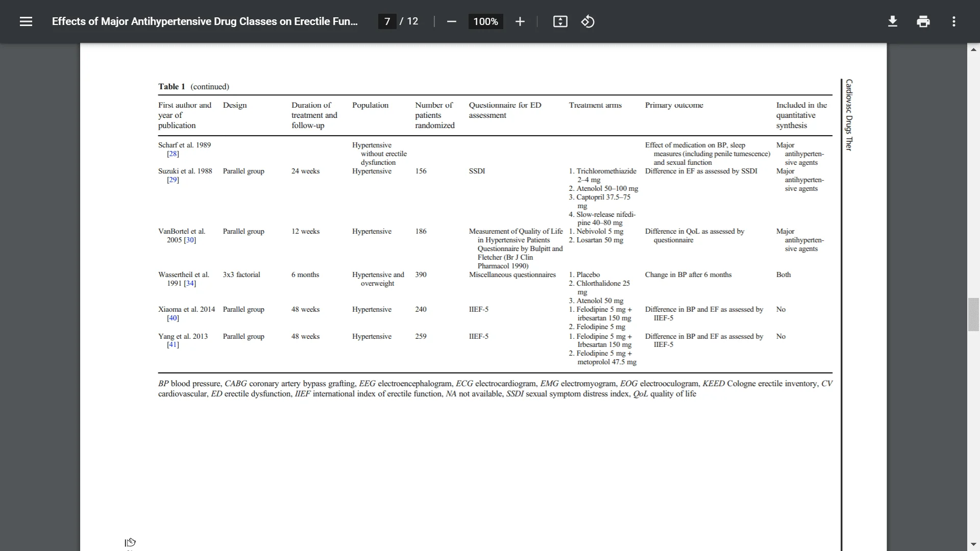Image resolution: width=980 pixels, height=551 pixels.
Task: Open reference link [34]
Action: coord(190,283)
